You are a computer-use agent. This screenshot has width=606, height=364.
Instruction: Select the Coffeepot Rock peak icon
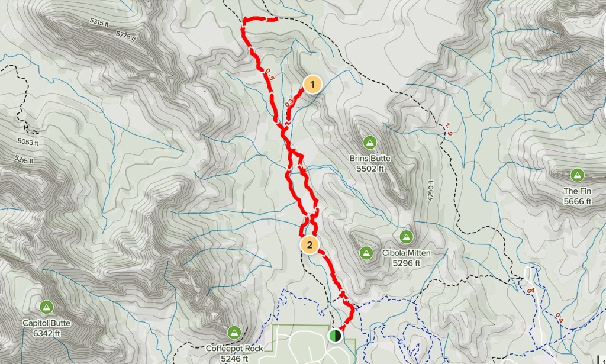coord(234,332)
